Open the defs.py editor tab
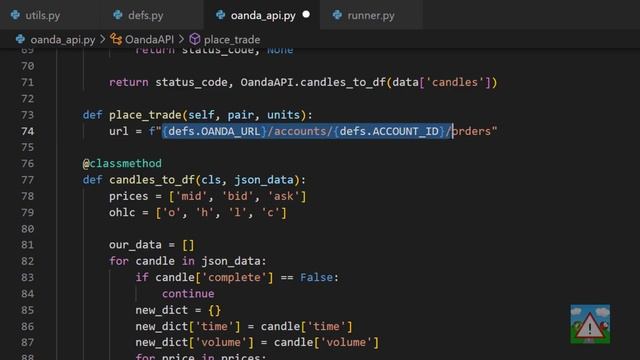This screenshot has height=360, width=640. pyautogui.click(x=145, y=16)
